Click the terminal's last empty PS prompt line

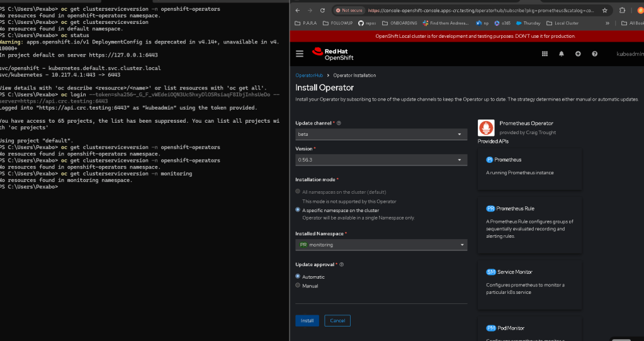point(29,187)
